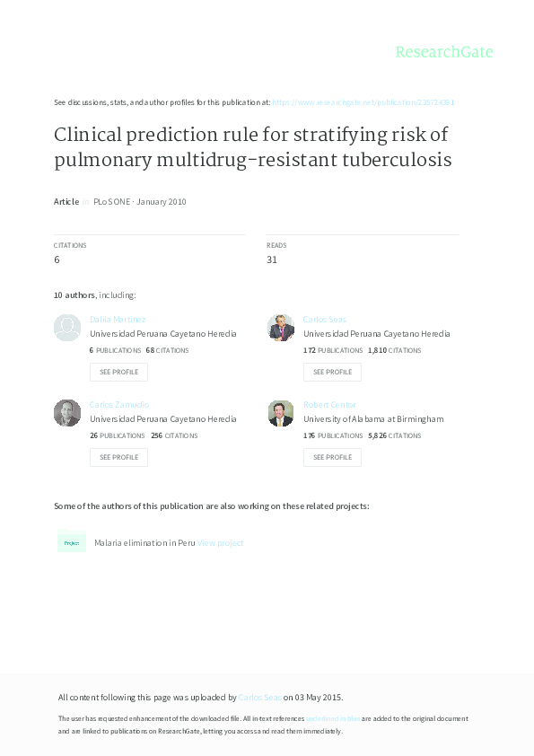Click Carlos Zamudio's profile photo

(67, 412)
